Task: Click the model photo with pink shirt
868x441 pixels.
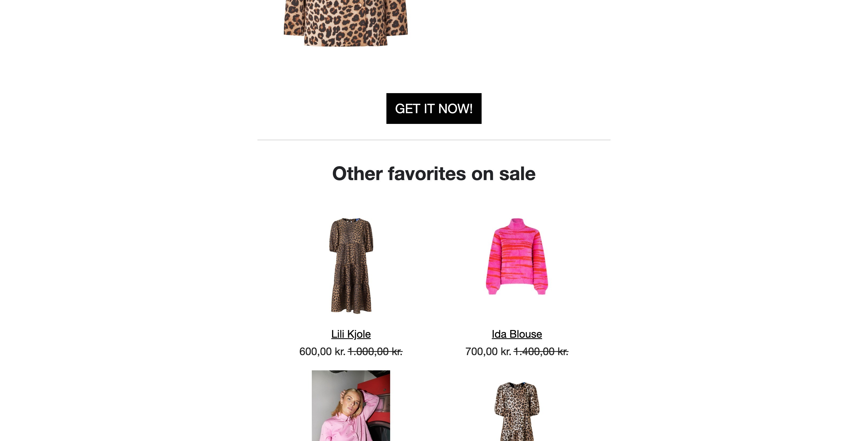Action: pos(351,406)
